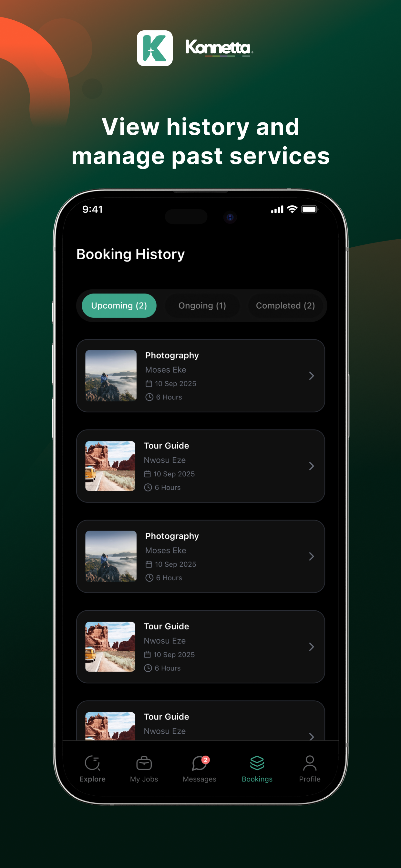Open Profile person icon
This screenshot has height=868, width=401.
coord(310,763)
